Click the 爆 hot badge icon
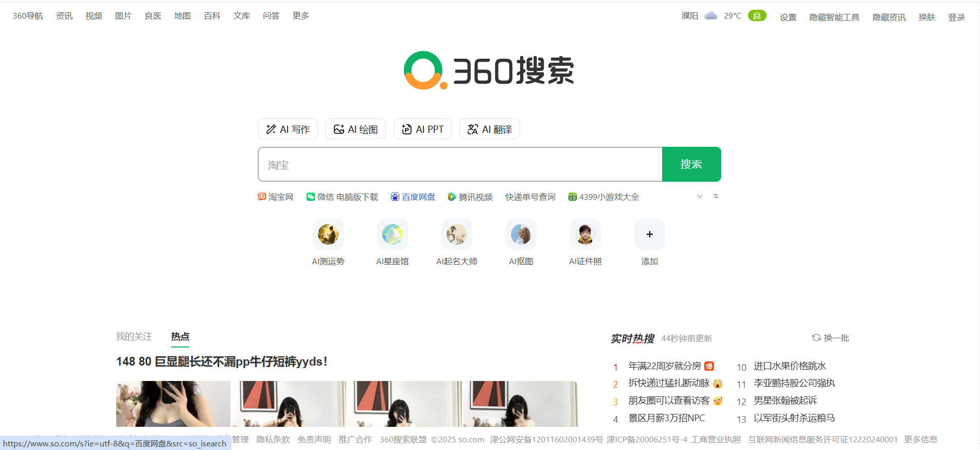Screen dimensions: 980x450 tap(709, 366)
